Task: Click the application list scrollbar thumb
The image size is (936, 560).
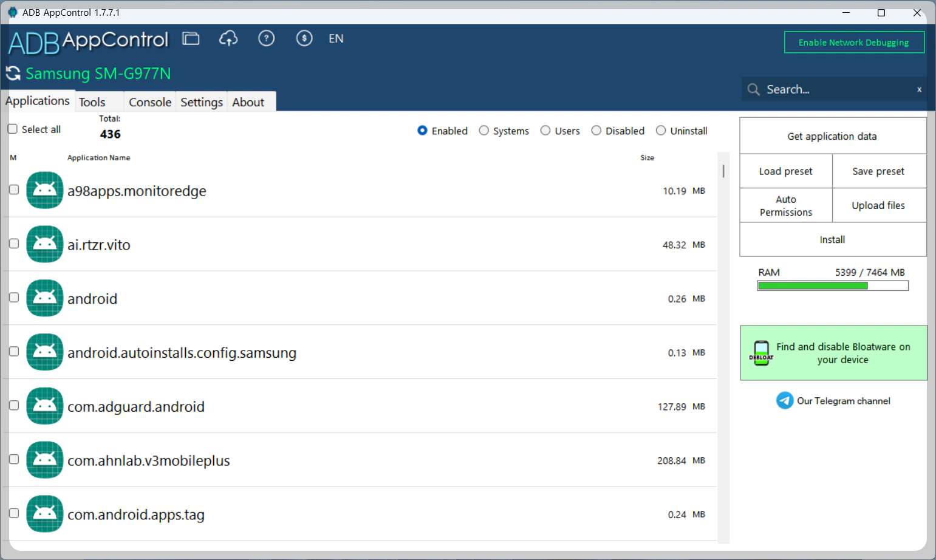Action: click(x=723, y=171)
